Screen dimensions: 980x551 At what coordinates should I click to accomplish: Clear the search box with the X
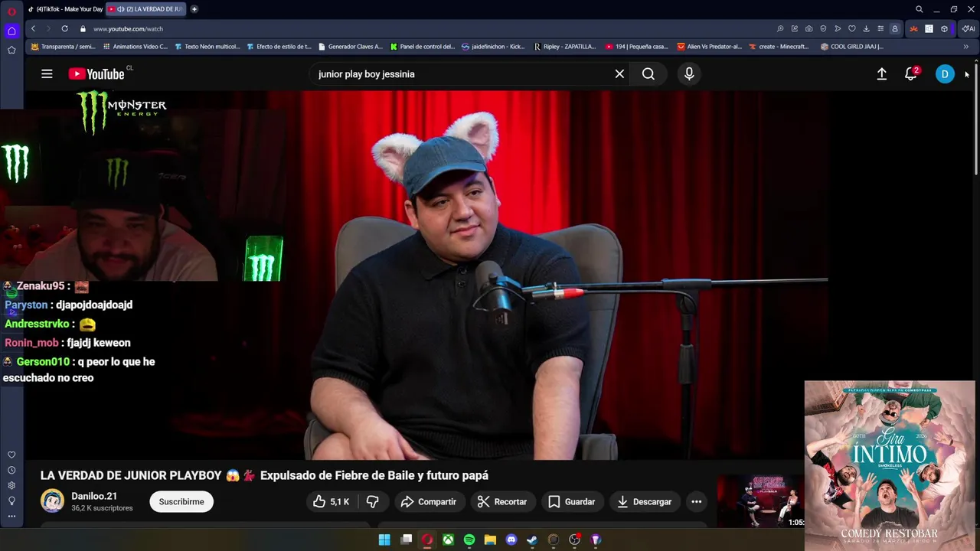pyautogui.click(x=619, y=74)
